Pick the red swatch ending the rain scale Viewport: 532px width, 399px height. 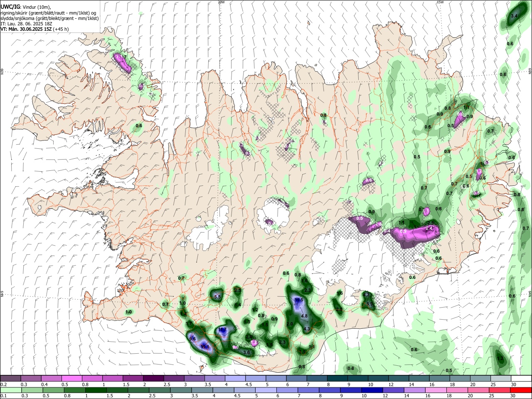pos(521,390)
